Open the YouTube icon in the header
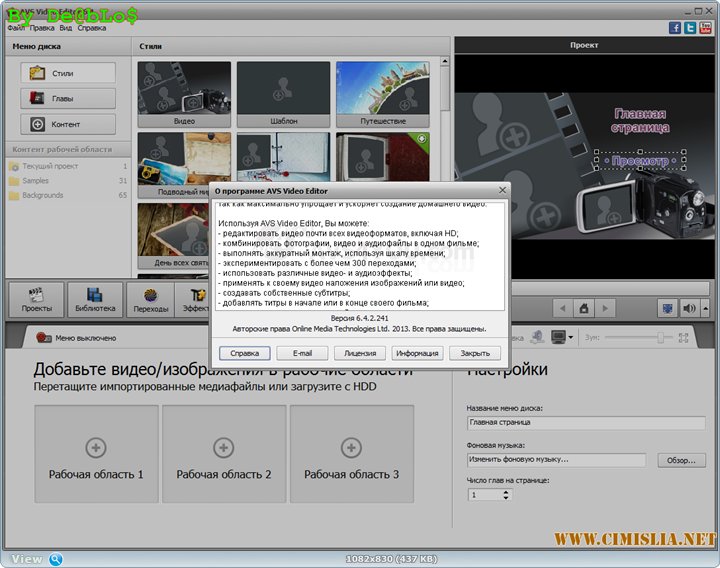 [706, 28]
